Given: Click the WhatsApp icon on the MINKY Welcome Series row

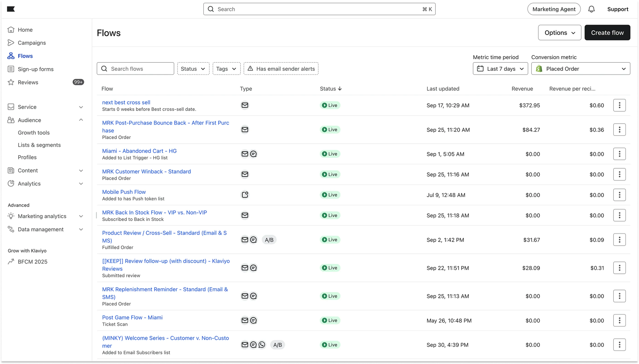Looking at the screenshot, I should [x=262, y=345].
